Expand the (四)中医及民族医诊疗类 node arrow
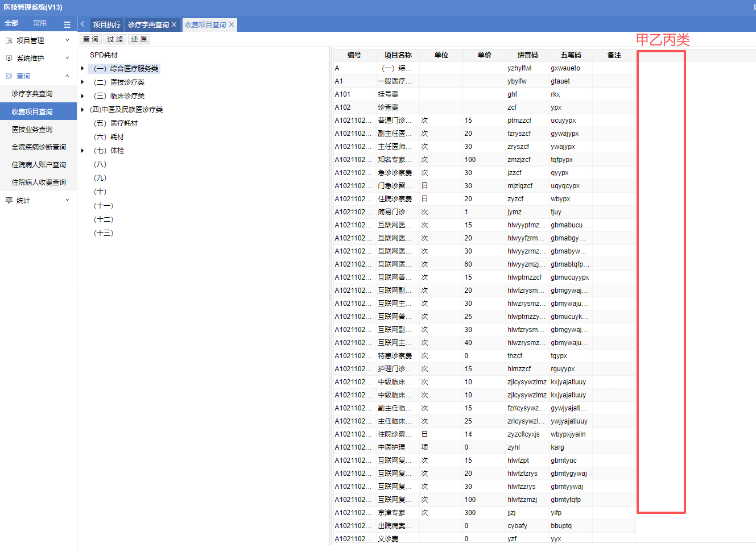 82,110
